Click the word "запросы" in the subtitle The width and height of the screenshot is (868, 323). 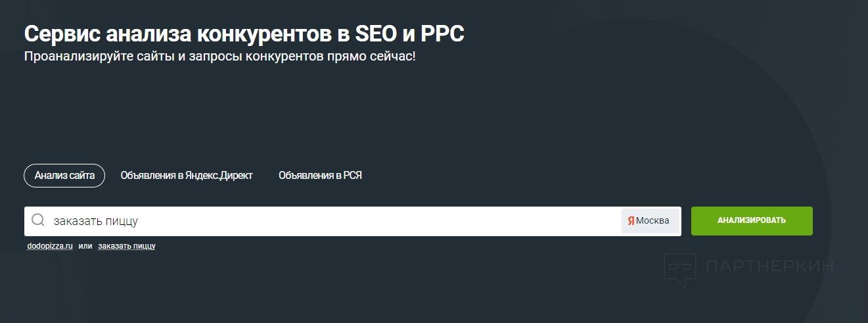click(x=212, y=57)
